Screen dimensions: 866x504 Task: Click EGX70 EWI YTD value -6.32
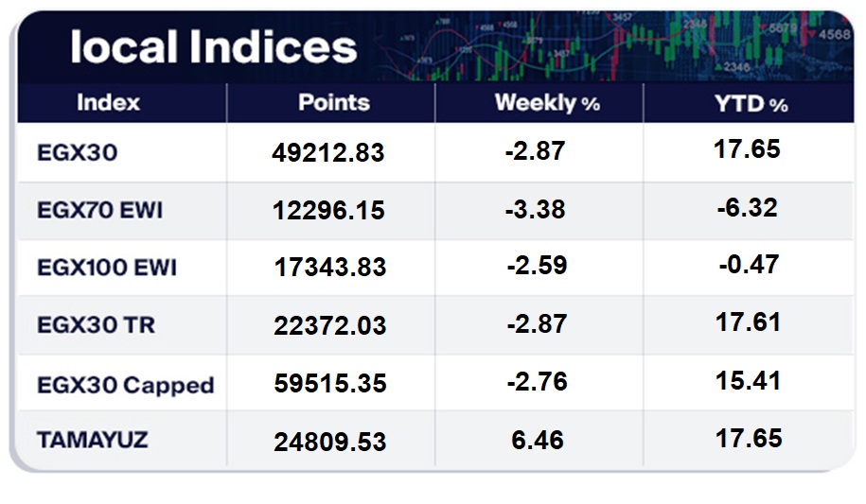click(747, 206)
